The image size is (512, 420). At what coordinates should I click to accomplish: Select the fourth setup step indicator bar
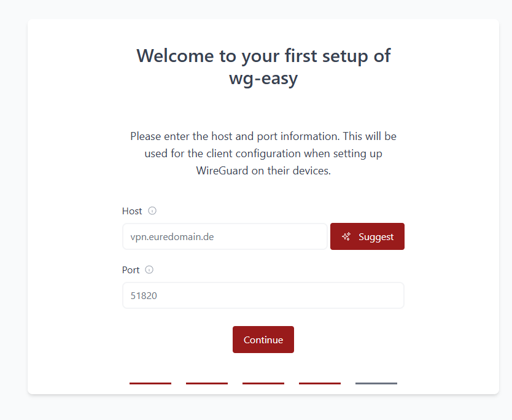pyautogui.click(x=320, y=383)
